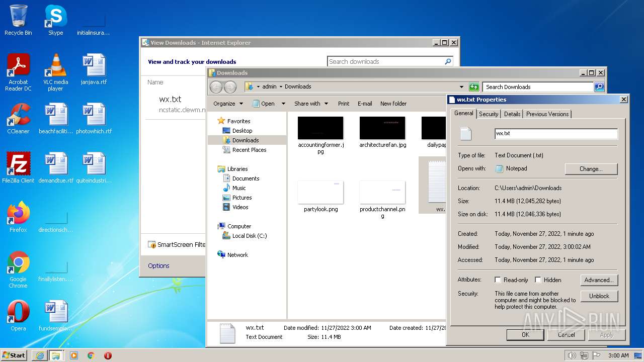Click Cancel in Properties dialog

click(566, 334)
